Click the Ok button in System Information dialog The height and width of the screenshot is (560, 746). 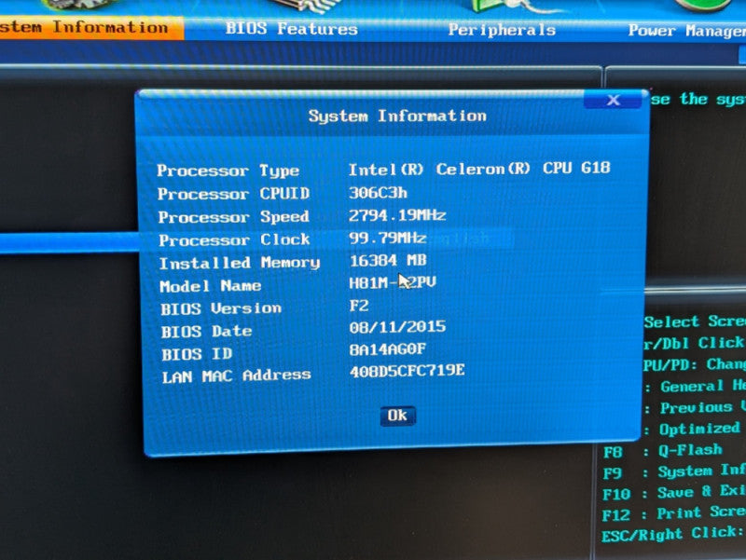[x=398, y=416]
